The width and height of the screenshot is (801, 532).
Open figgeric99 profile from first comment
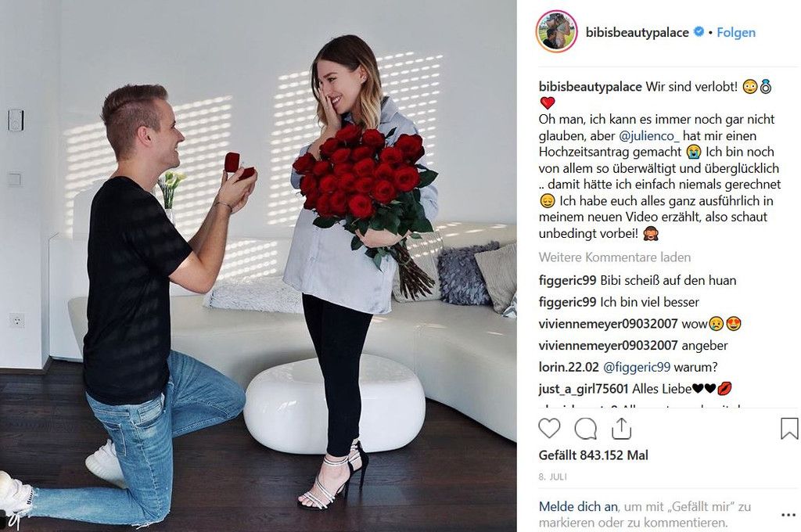pyautogui.click(x=567, y=281)
